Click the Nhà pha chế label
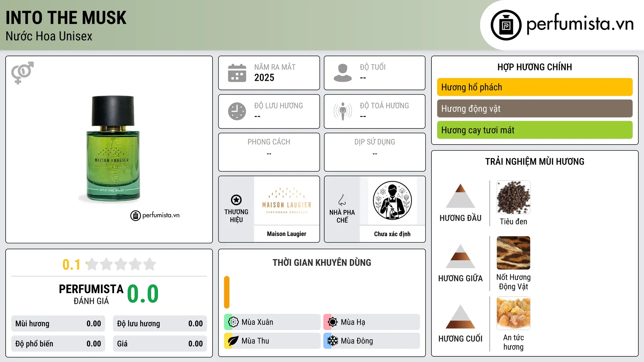Screen dimensions: 644x362 [342, 216]
